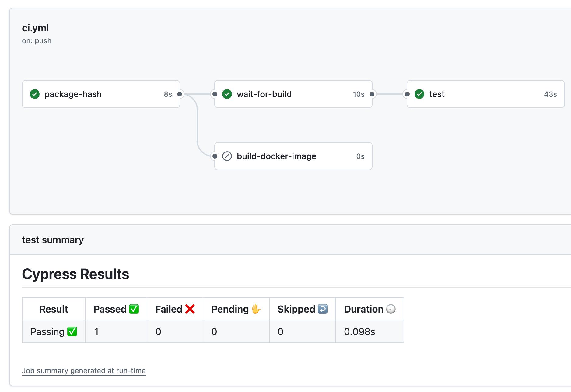Click the connector dot right of package-hash
Image resolution: width=571 pixels, height=392 pixels.
pos(180,94)
